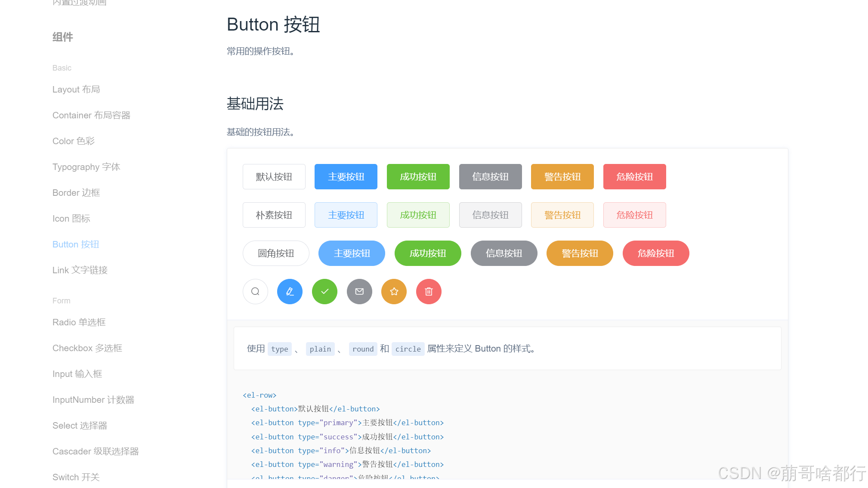868x488 pixels.
Task: Click the blue circular edit pencil button
Action: pos(290,292)
